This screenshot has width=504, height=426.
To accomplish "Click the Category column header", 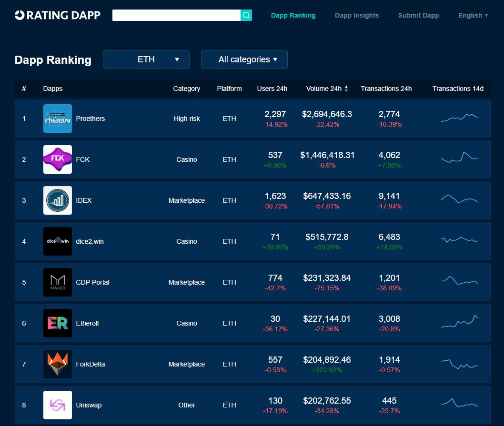I will point(186,89).
